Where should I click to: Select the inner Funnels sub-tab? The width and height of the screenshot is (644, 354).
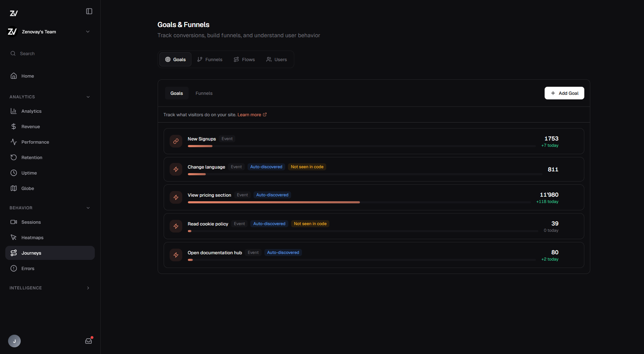click(204, 93)
